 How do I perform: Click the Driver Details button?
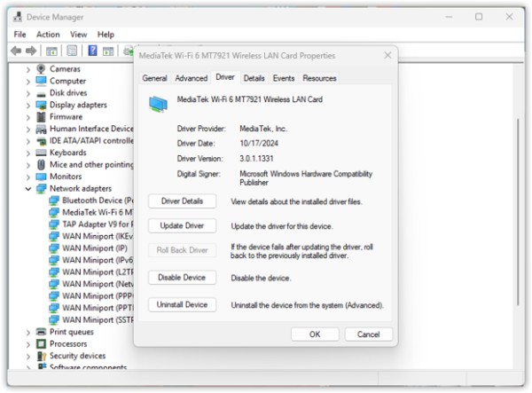(x=182, y=200)
